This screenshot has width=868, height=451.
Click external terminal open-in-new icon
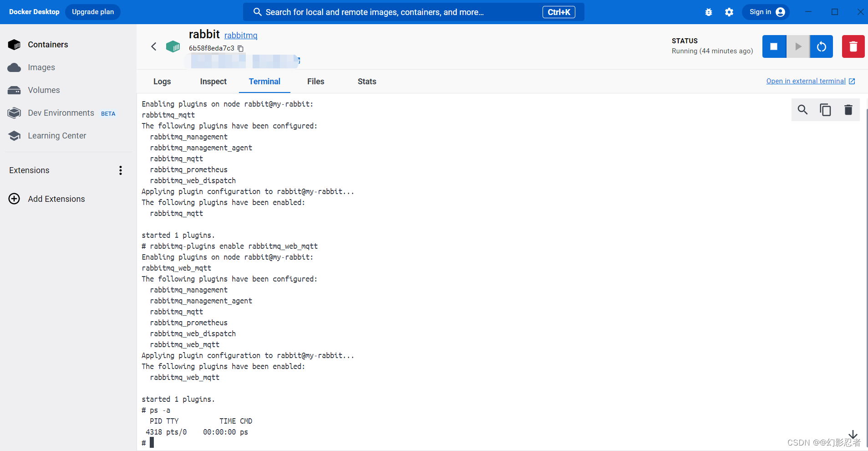point(852,81)
